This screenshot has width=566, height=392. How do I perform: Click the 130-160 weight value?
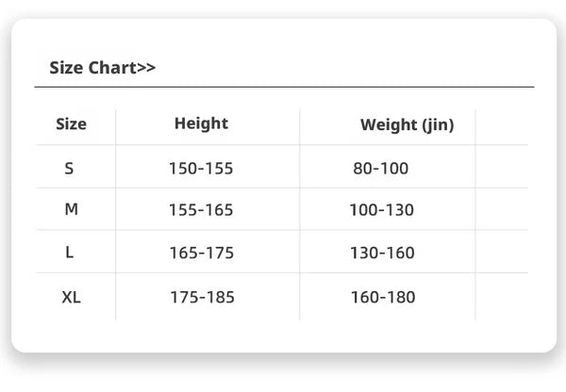click(382, 253)
